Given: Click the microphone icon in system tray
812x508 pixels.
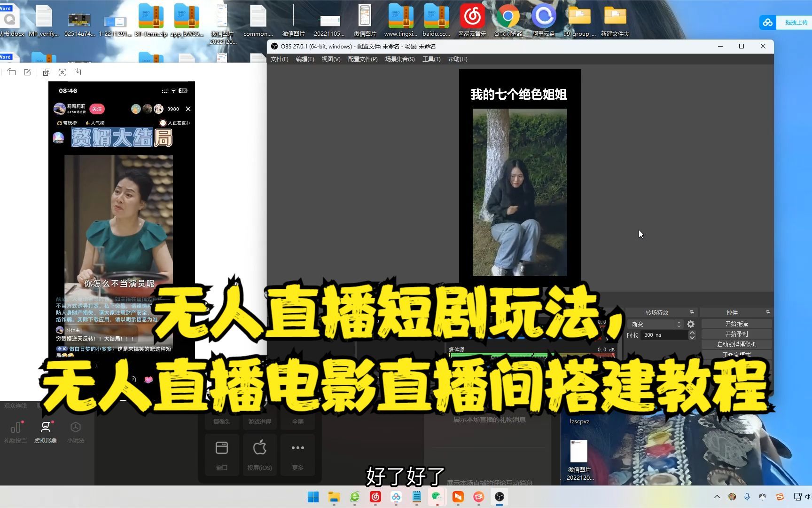Looking at the screenshot, I should (x=747, y=497).
